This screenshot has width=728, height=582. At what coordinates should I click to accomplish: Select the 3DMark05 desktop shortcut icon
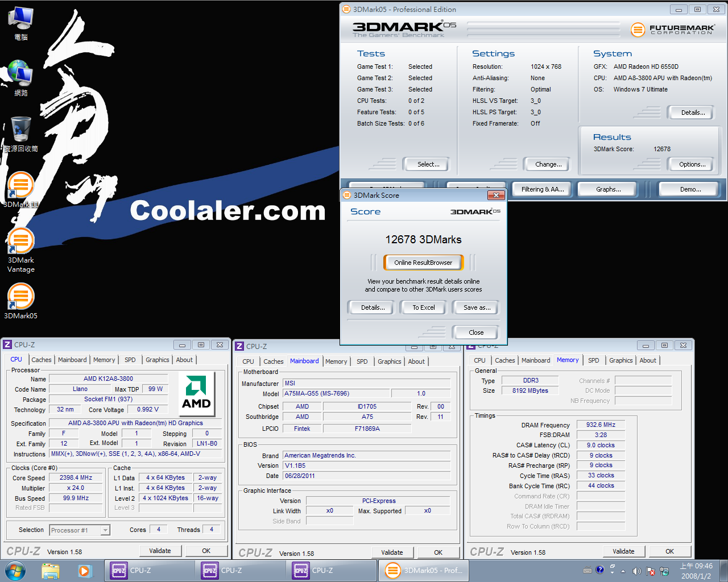pos(21,301)
